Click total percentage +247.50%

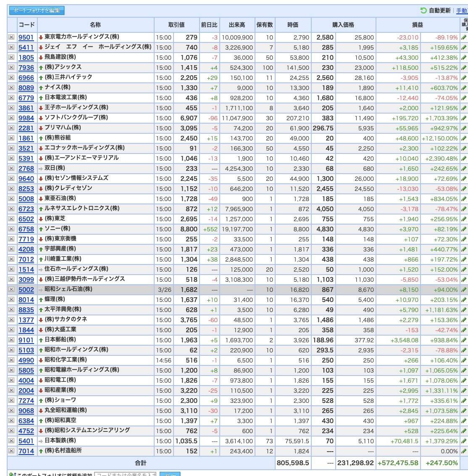coord(441,463)
